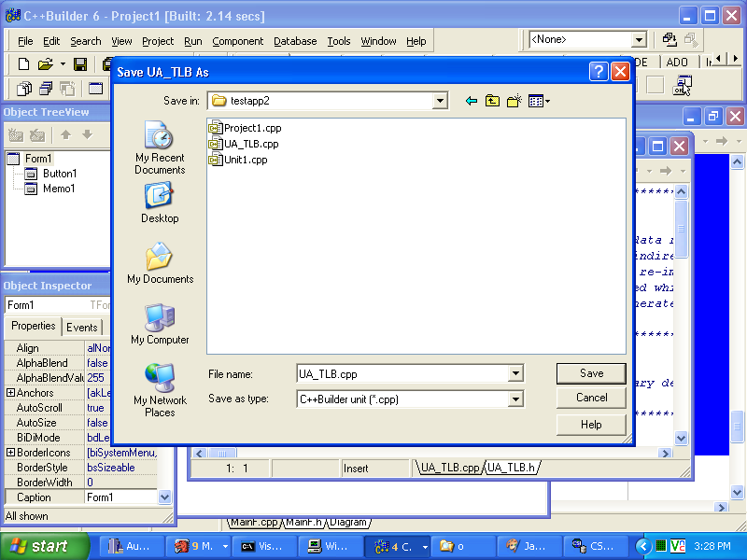Open the Caption property dropdown arrow
This screenshot has height=560, width=747.
click(164, 497)
